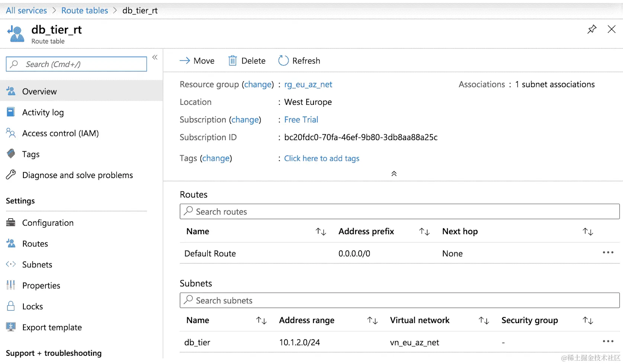Click vn_eu_az_net virtual network cell
This screenshot has width=623, height=364.
(x=414, y=342)
